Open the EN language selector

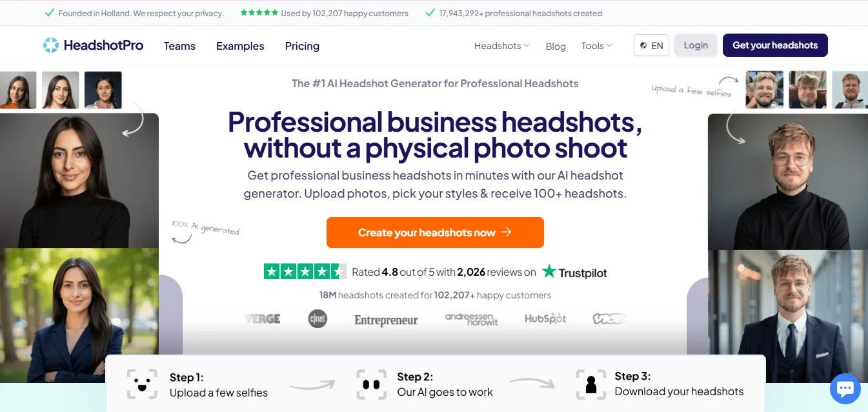click(651, 46)
